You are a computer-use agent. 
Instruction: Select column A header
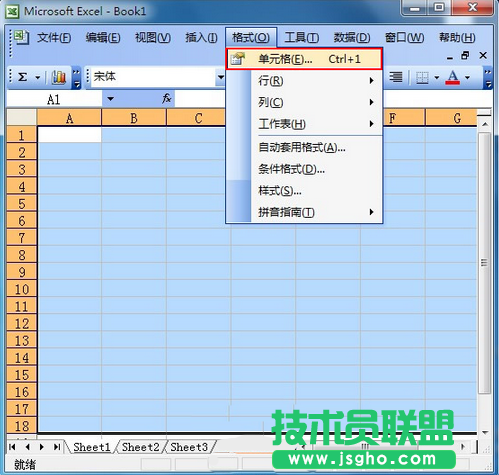[69, 118]
